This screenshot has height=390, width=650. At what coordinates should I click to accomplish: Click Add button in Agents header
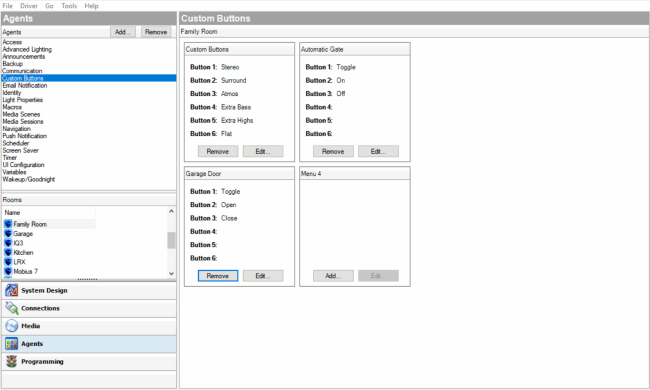pyautogui.click(x=123, y=32)
